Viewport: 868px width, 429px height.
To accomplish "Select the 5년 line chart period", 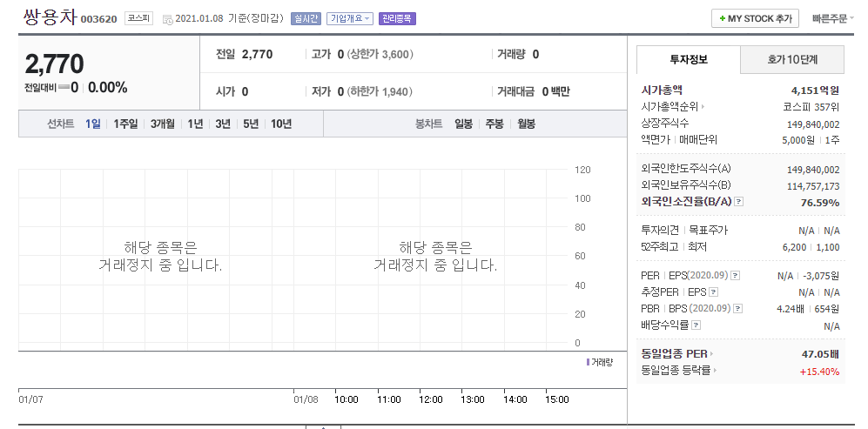I will point(251,124).
